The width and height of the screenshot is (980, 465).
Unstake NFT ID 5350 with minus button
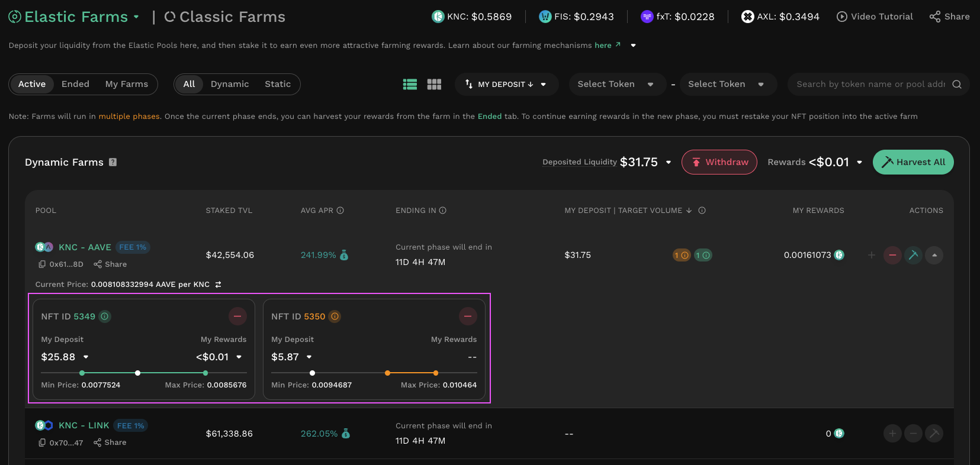tap(468, 317)
